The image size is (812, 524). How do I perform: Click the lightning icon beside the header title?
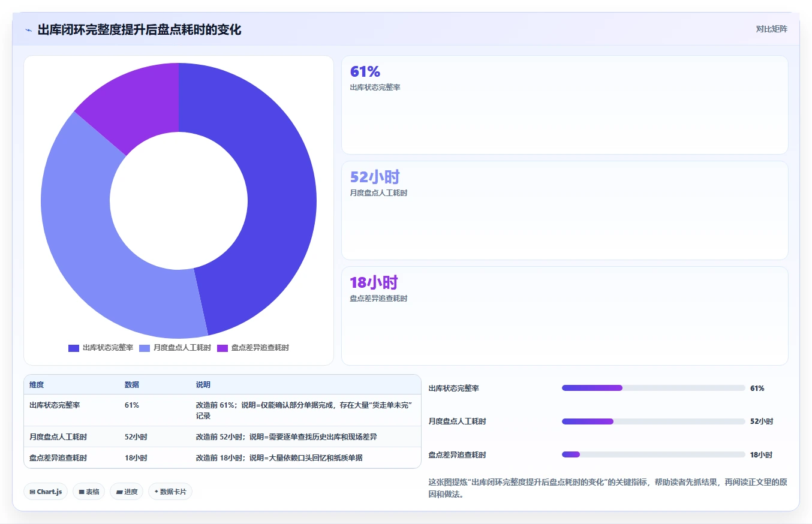point(28,30)
